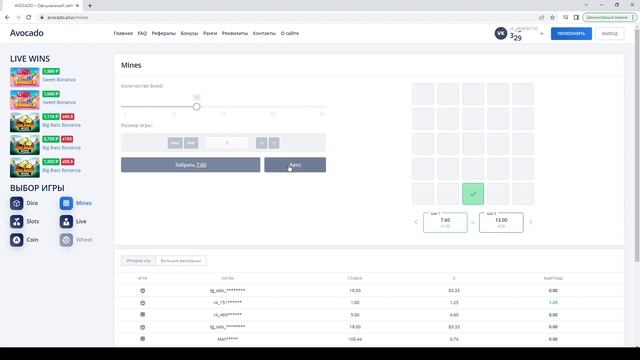Open the FAQ menu item
This screenshot has width=640, height=360.
click(142, 33)
